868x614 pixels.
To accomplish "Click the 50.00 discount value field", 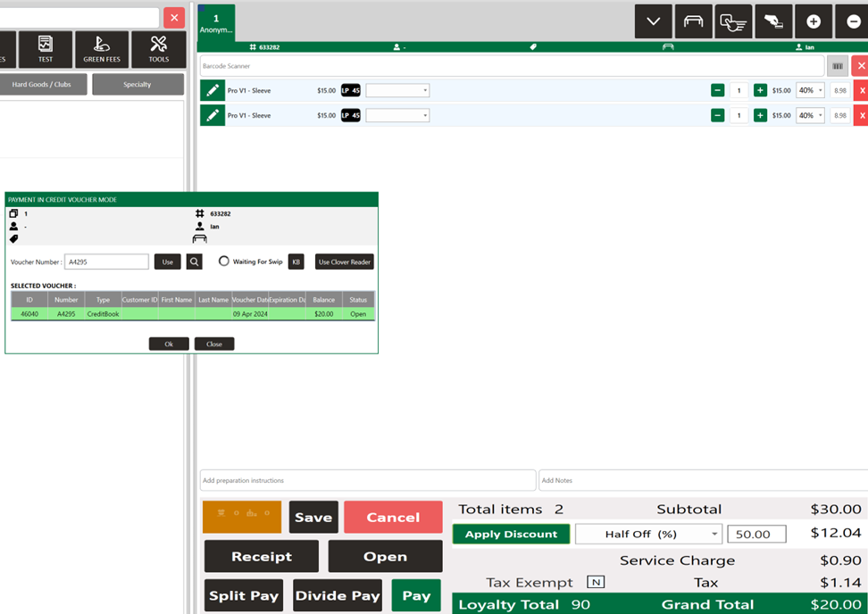I will (756, 535).
